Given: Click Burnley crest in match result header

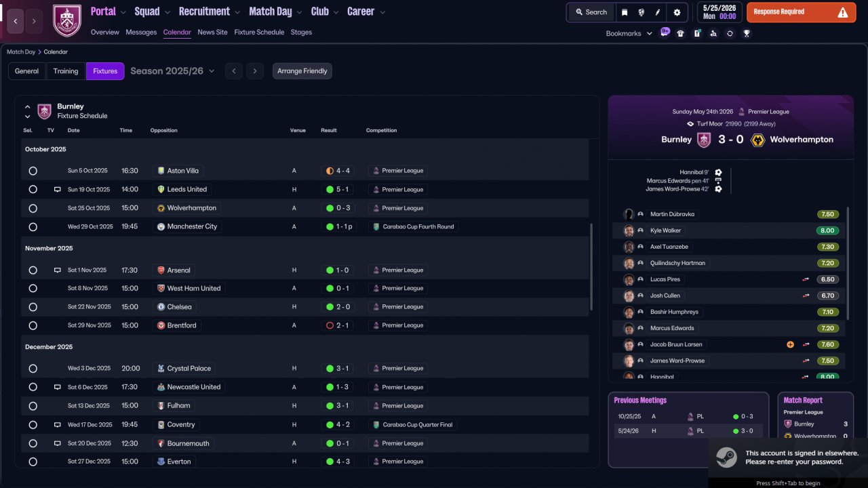Looking at the screenshot, I should tap(704, 140).
